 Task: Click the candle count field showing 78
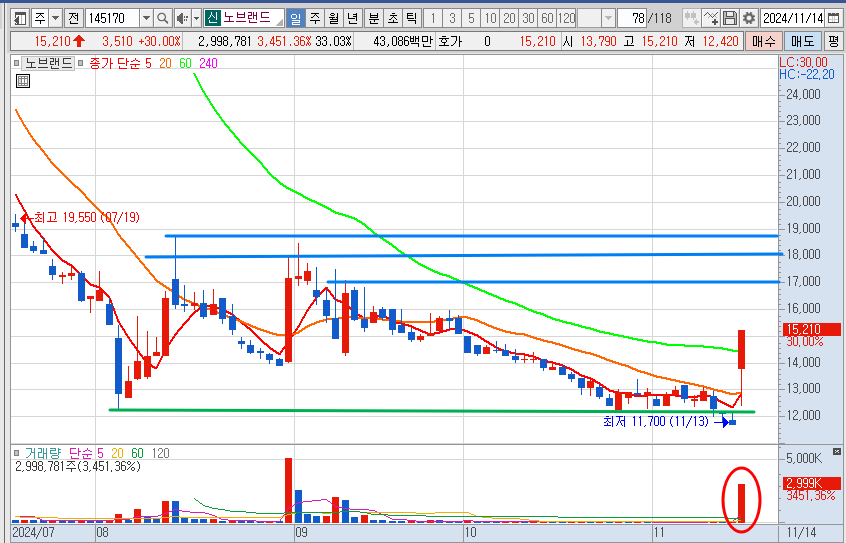click(632, 19)
